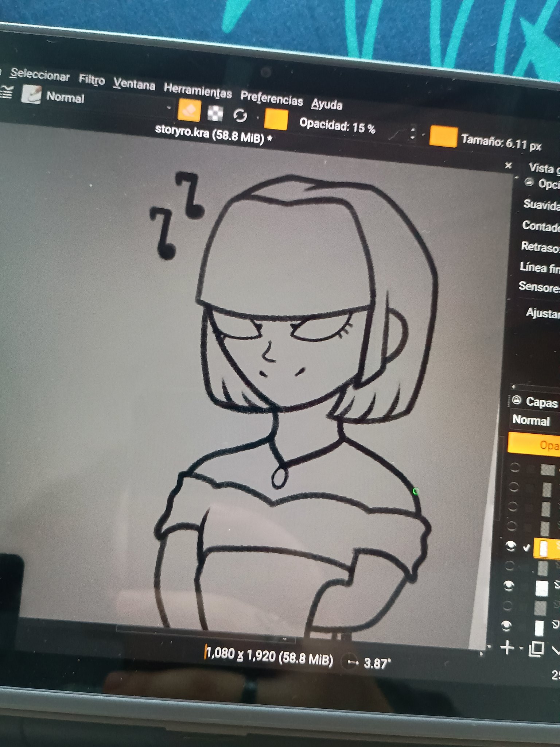Viewport: 560px width, 747px height.
Task: Click the Línea fin option label
Action: tap(540, 268)
